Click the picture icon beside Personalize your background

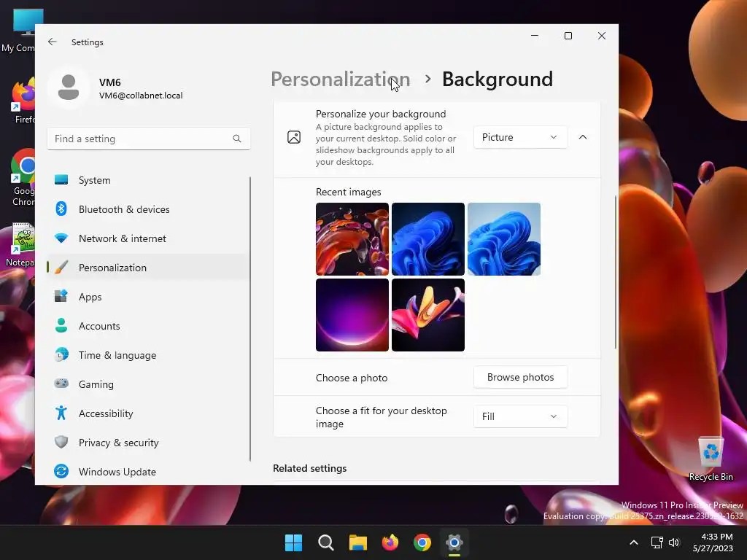(294, 137)
